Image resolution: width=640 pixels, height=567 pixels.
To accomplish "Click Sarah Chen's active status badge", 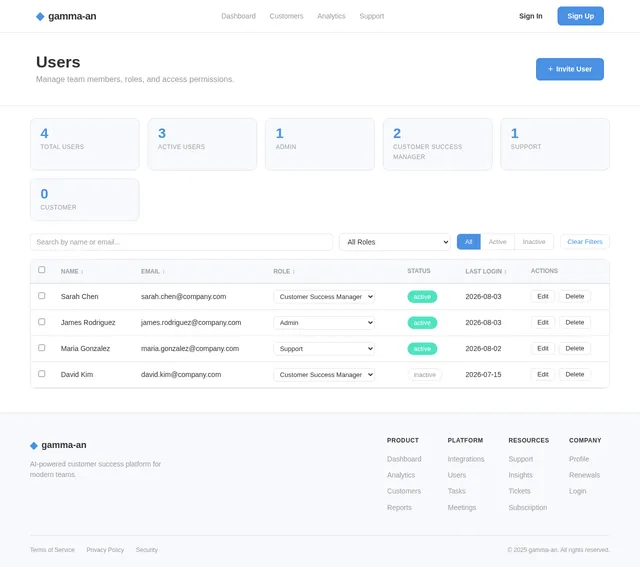I will [422, 297].
